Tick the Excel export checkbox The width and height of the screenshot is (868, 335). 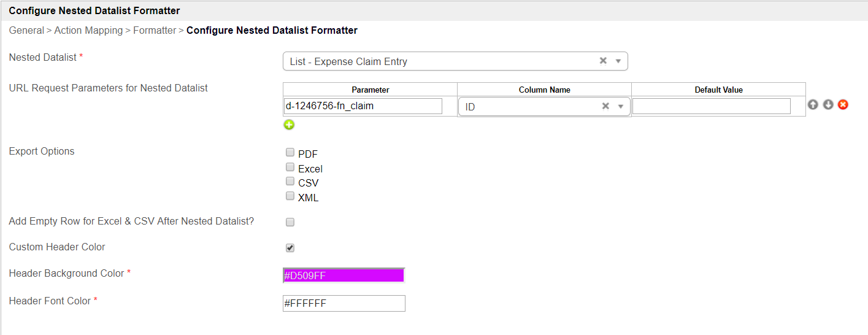(x=290, y=167)
